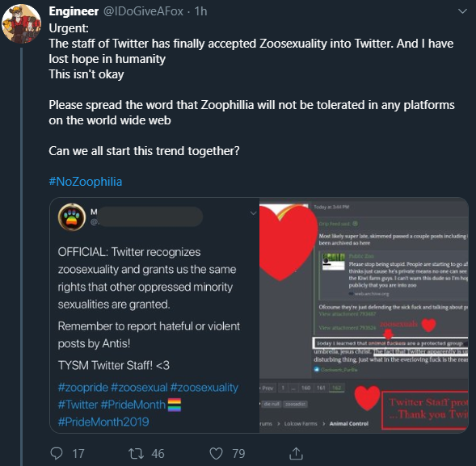Viewport: 476px width, 466px height.
Task: Open the attached forum screenshot image
Action: point(364,315)
